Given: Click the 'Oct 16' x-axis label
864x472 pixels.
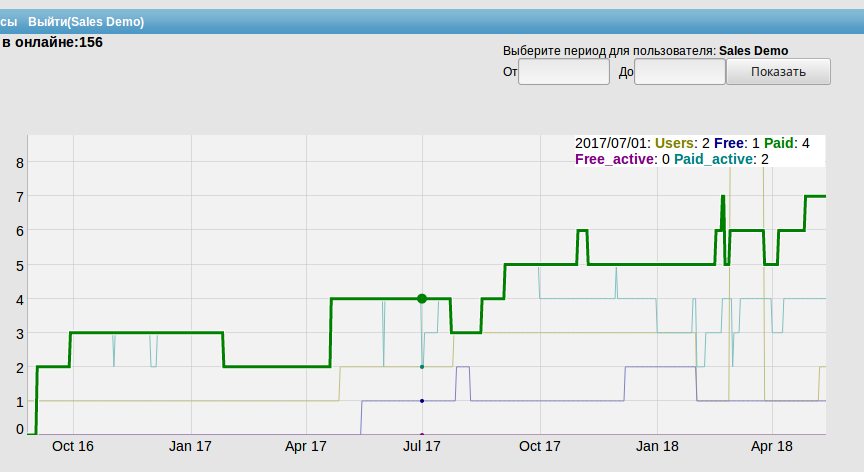Looking at the screenshot, I should (73, 447).
